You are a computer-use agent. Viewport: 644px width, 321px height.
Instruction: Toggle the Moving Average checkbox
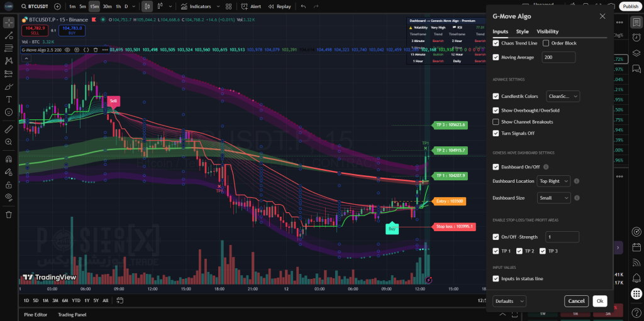pos(496,57)
